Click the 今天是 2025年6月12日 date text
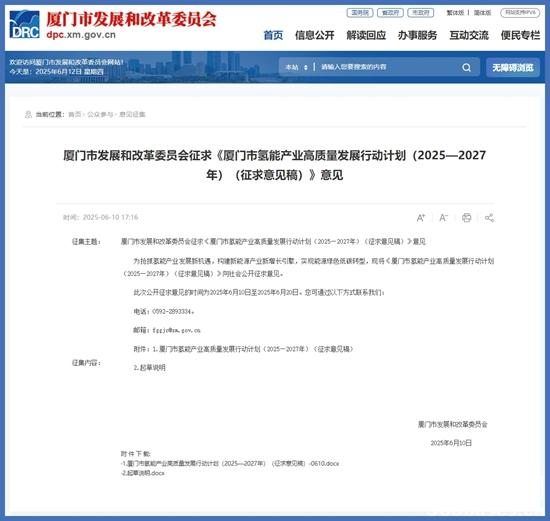Image resolution: width=550 pixels, height=521 pixels. 56,72
